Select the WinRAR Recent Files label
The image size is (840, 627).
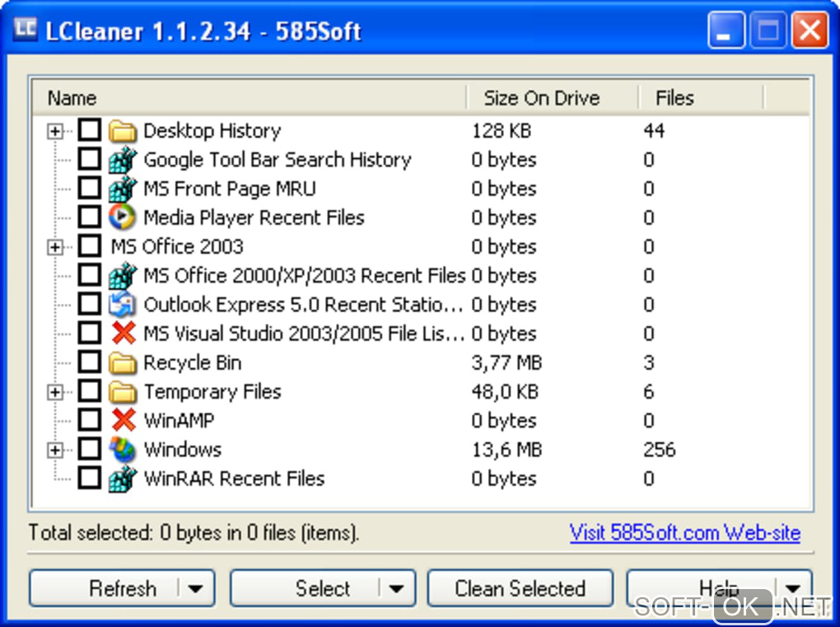click(x=234, y=479)
